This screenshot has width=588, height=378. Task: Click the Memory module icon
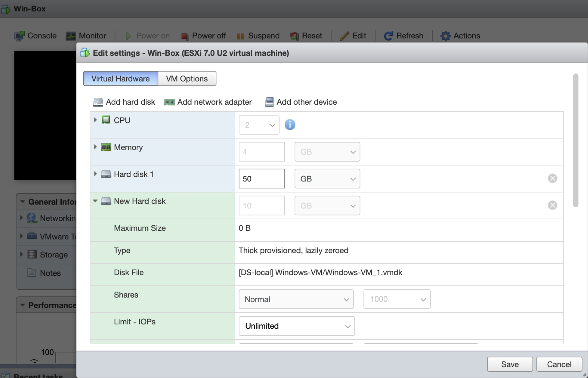click(x=106, y=147)
